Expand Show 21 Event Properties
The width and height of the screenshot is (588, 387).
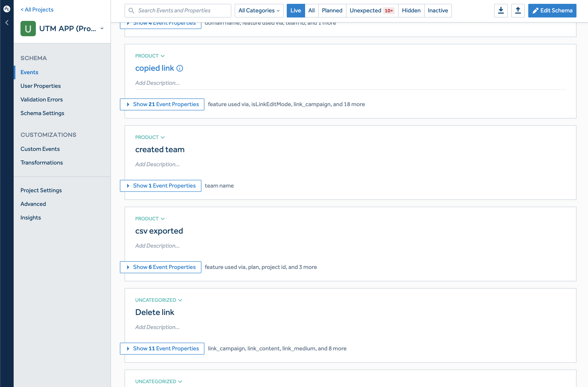[x=162, y=104]
